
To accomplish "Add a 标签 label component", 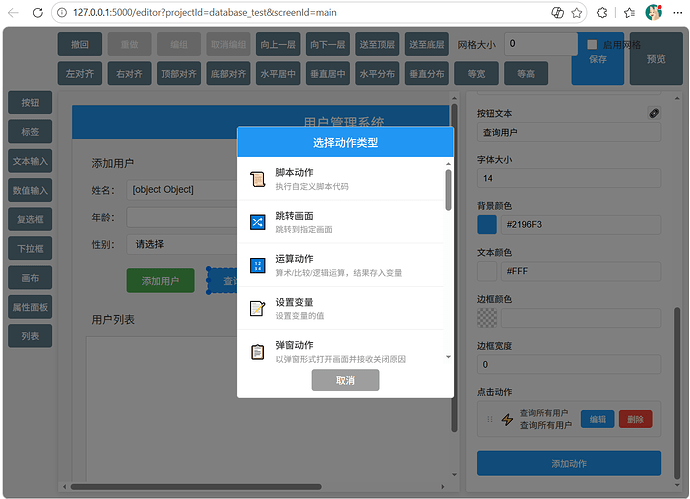I will 30,132.
